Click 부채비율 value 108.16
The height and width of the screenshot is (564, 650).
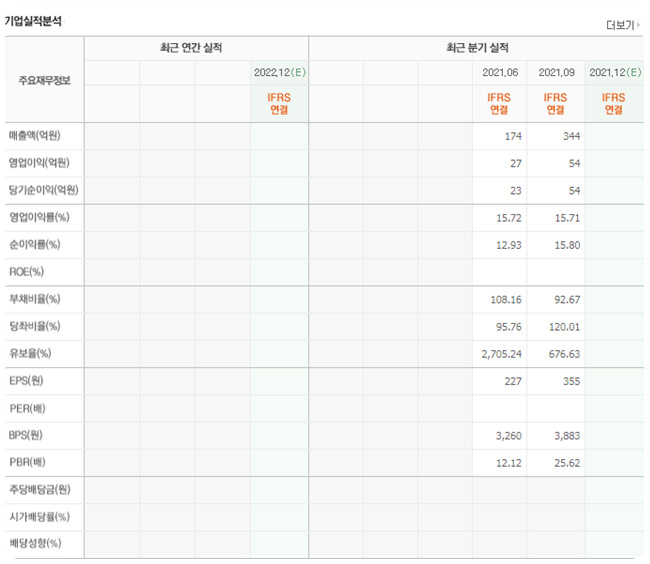506,300
